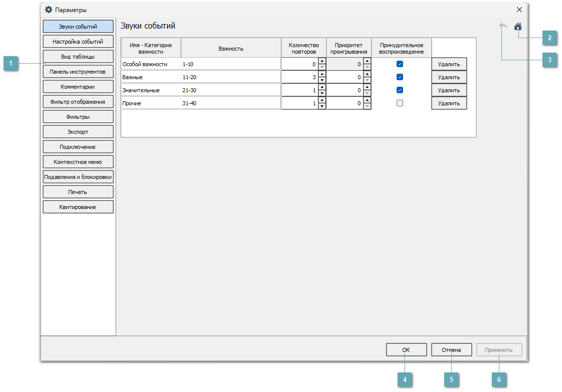Go to Подавления и блокировки section

coord(78,177)
